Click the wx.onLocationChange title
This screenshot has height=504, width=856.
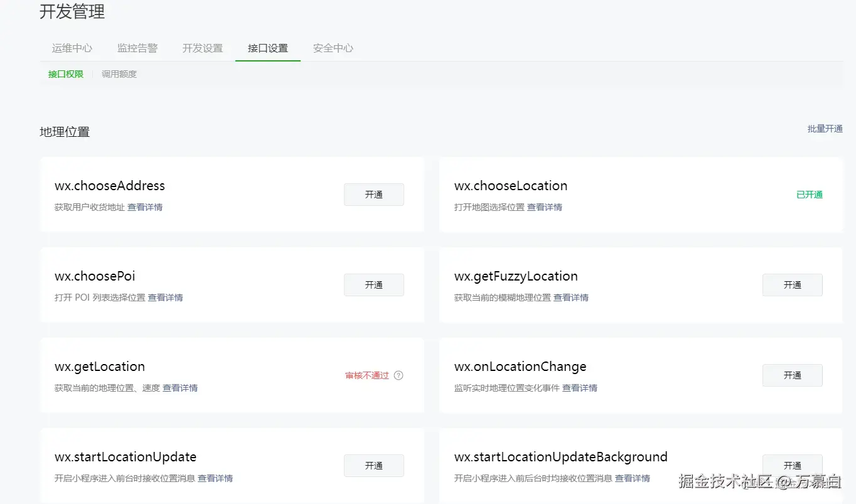coord(520,367)
